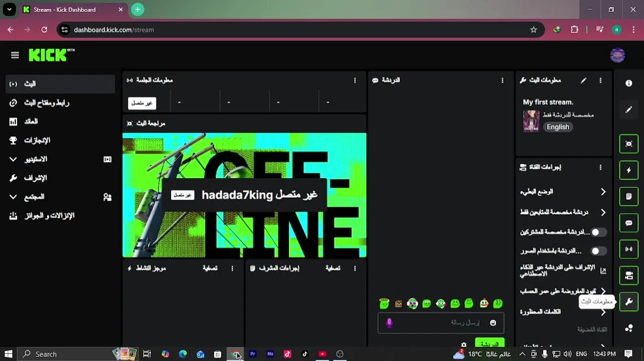Click the three-dots cluster icon in right sidebar
This screenshot has height=361, width=644.
coord(628,328)
